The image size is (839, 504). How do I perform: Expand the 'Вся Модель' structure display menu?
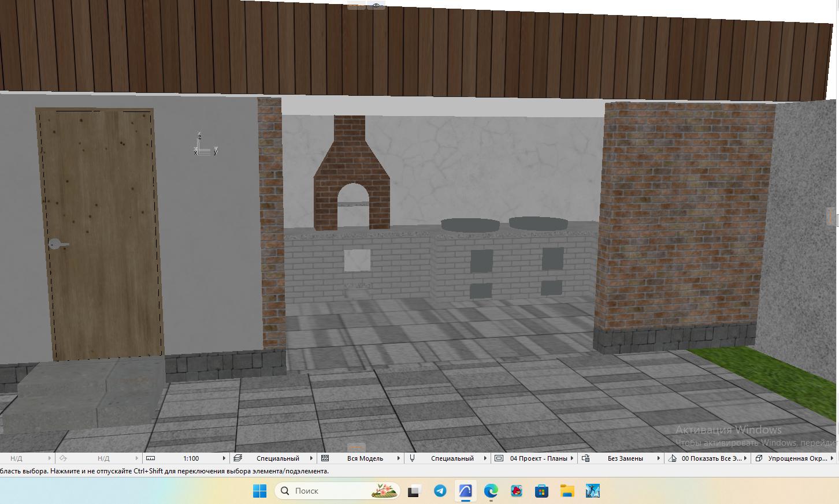click(398, 458)
